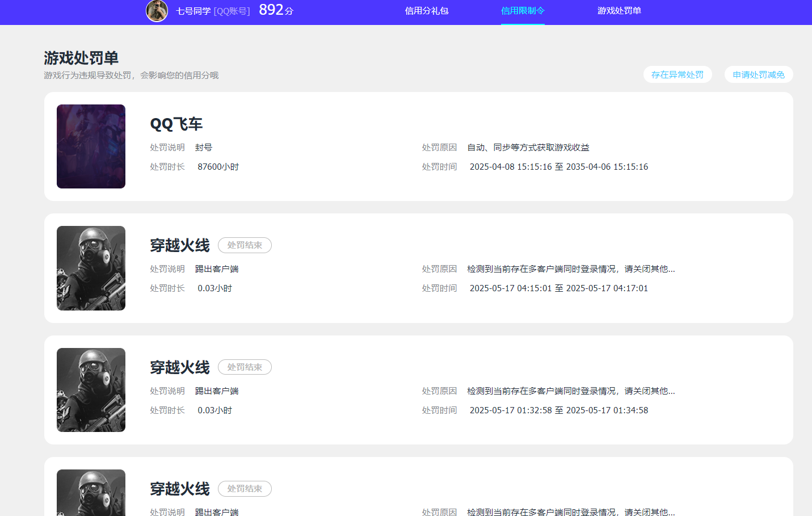Switch to the 游戏处罚单 tab

click(618, 11)
